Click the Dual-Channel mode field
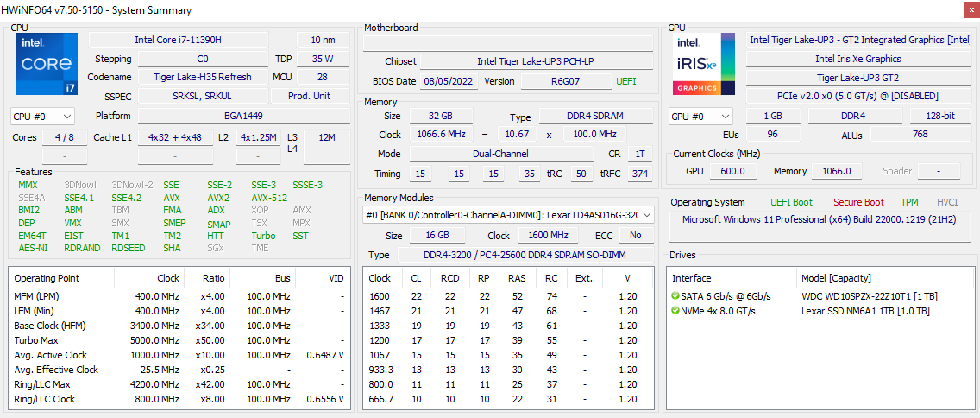The height and width of the screenshot is (418, 980). click(501, 154)
